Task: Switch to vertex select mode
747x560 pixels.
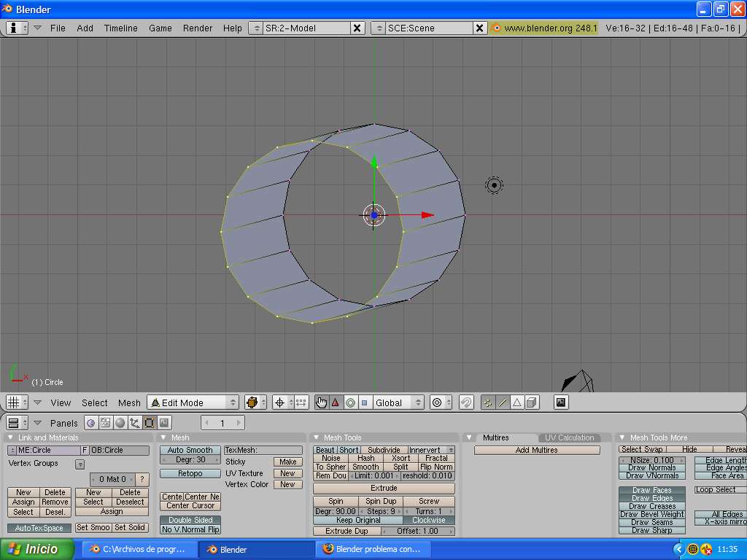Action: tap(488, 402)
